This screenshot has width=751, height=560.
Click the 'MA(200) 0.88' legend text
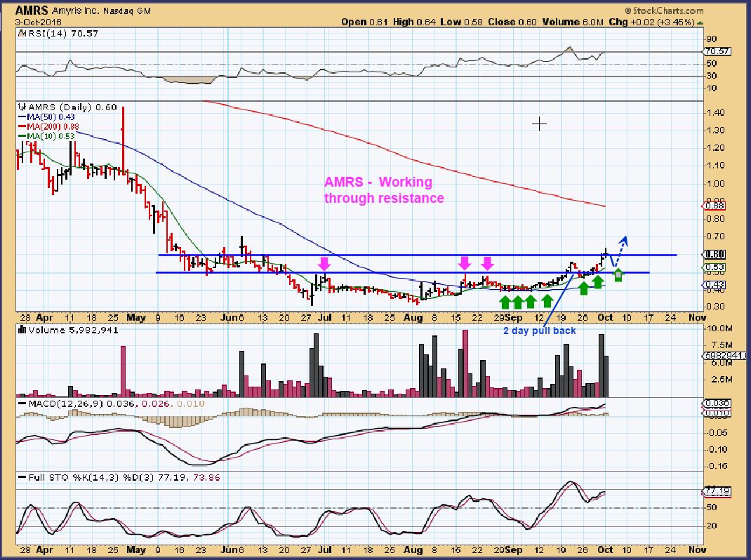53,126
